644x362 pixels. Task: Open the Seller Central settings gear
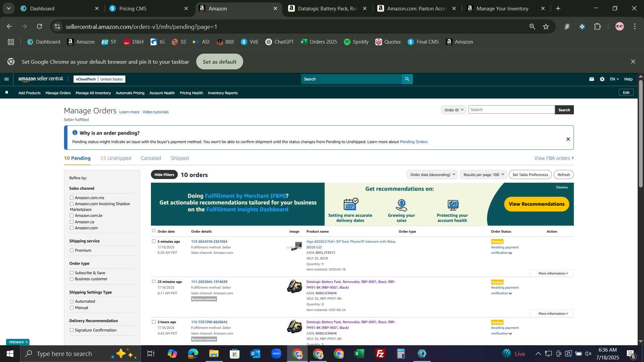(x=602, y=79)
